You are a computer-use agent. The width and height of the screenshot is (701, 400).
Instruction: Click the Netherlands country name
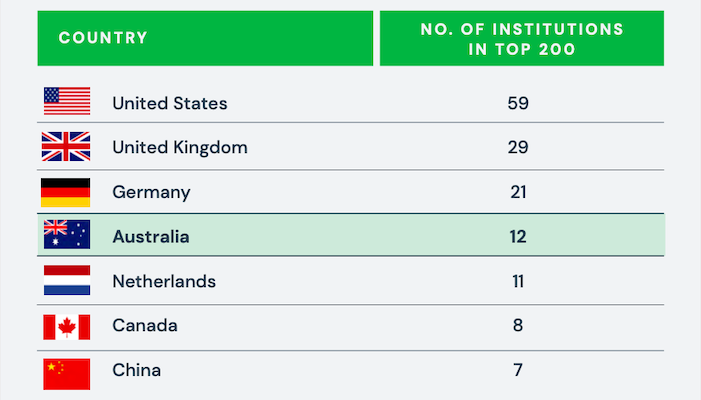click(164, 281)
